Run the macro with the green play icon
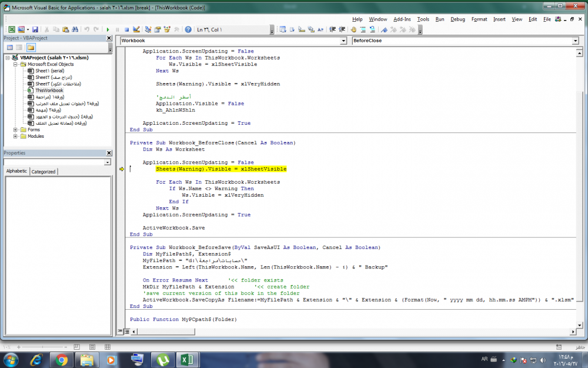Screen dimensions: 588x368 (108, 29)
